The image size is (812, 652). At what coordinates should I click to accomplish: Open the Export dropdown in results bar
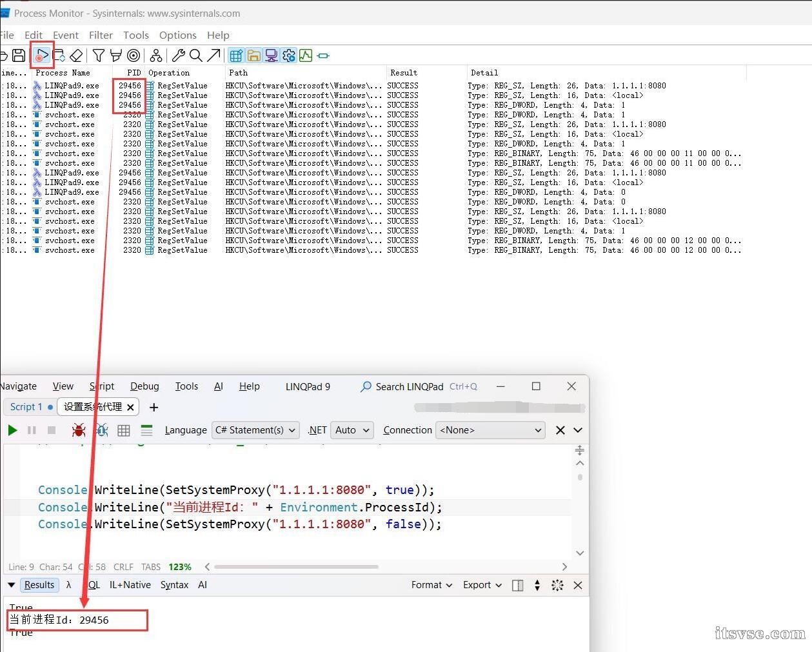coord(482,585)
